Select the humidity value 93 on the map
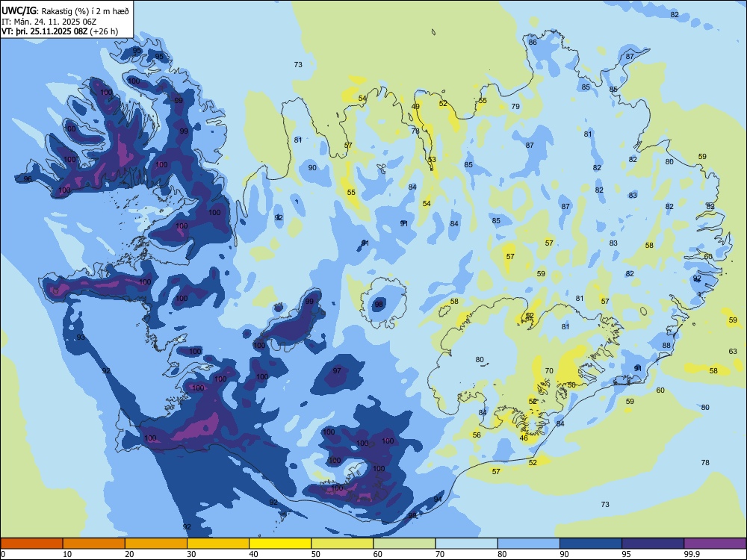 point(81,337)
